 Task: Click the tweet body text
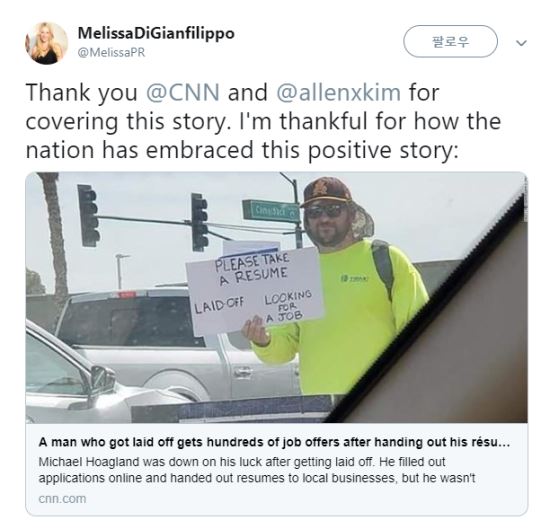click(263, 121)
